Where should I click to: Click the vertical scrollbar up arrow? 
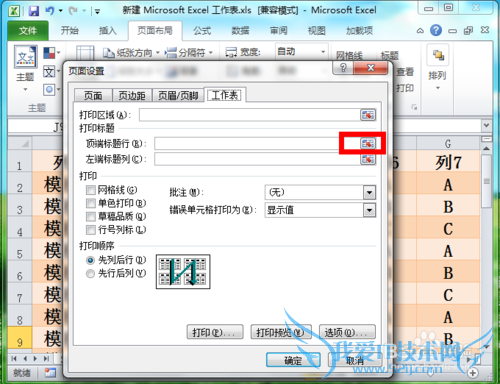click(x=486, y=148)
